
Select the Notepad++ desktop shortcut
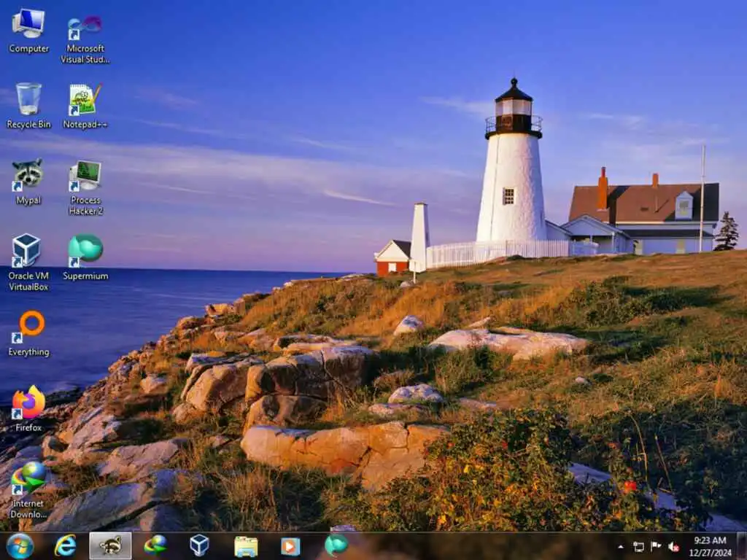tap(85, 106)
